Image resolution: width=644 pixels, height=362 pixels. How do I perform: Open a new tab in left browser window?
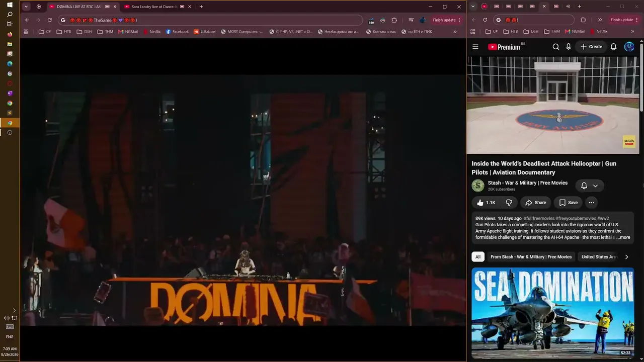tap(201, 7)
